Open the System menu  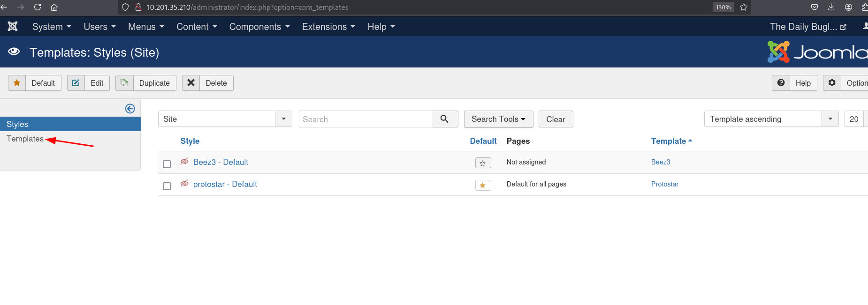(52, 27)
